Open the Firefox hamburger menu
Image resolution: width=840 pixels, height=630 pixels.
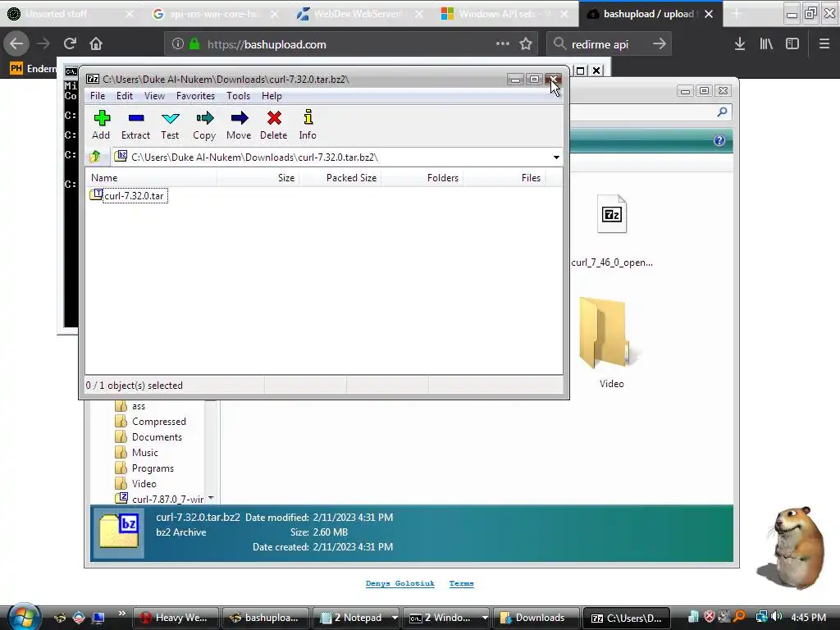click(824, 44)
